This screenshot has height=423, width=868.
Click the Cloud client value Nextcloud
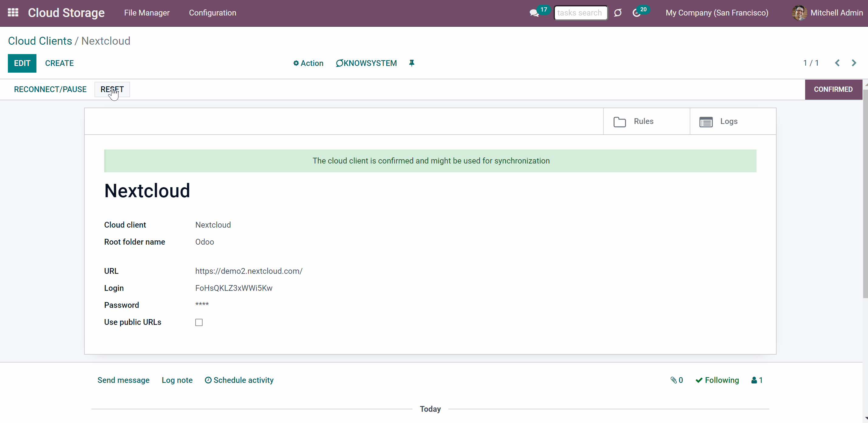(x=213, y=225)
